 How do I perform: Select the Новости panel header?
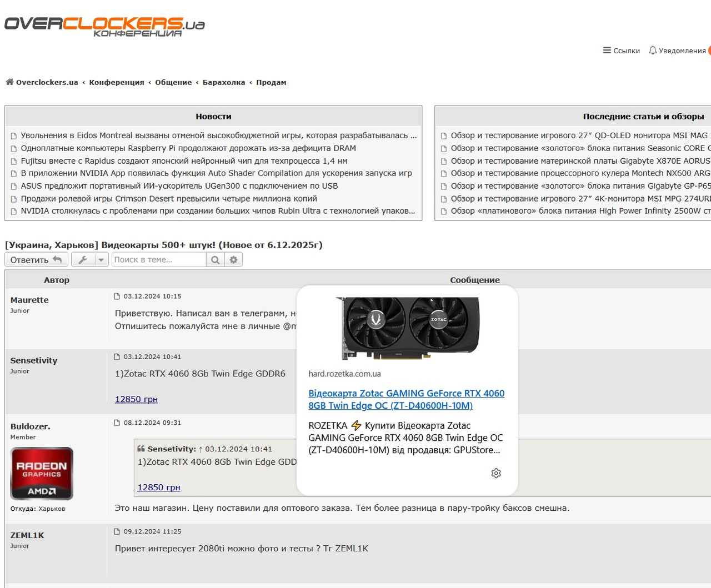click(x=213, y=117)
